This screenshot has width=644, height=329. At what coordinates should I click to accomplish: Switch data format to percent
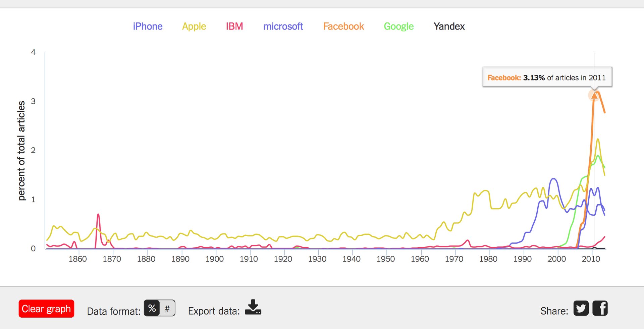coord(152,308)
